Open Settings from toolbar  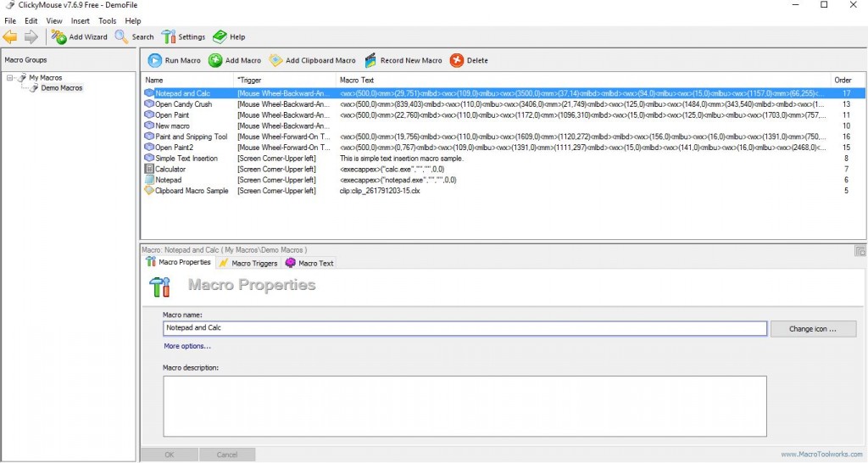click(x=183, y=37)
